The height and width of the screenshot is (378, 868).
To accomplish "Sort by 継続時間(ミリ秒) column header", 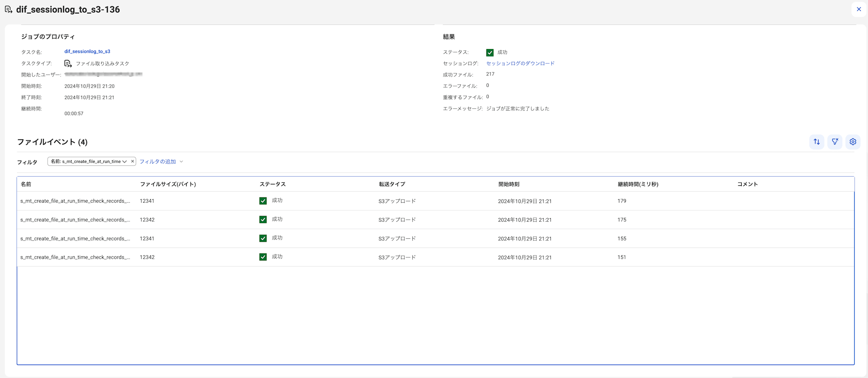I will pyautogui.click(x=638, y=184).
